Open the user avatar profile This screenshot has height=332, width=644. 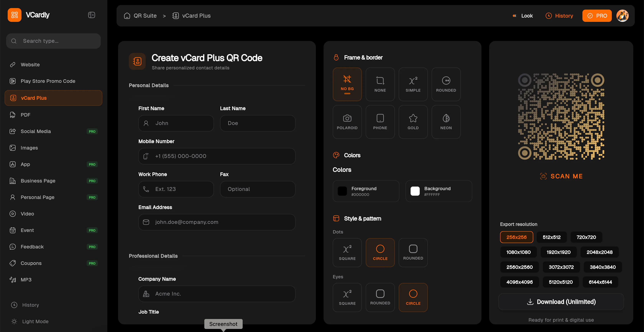pos(622,16)
